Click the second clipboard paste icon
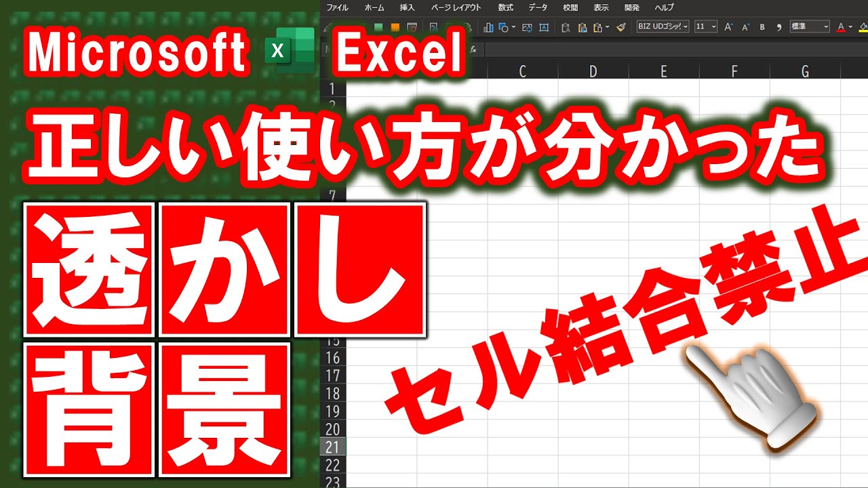This screenshot has width=868, height=488. (582, 27)
